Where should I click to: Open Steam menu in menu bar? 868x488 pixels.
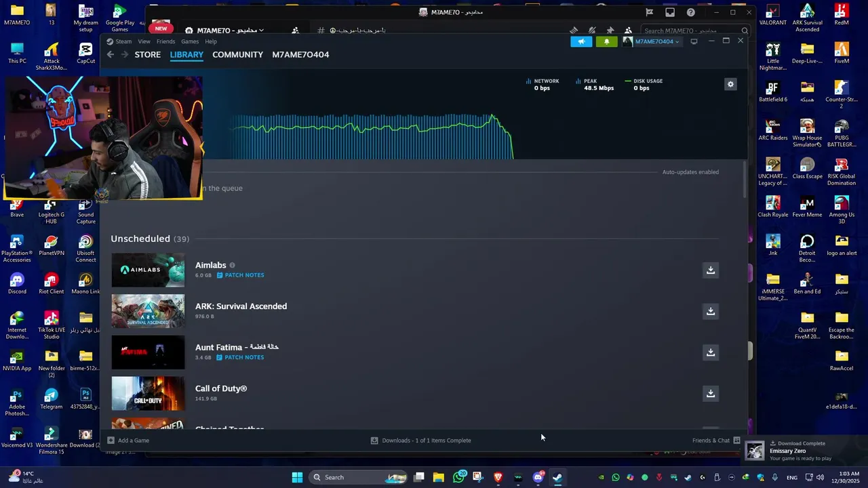(123, 41)
